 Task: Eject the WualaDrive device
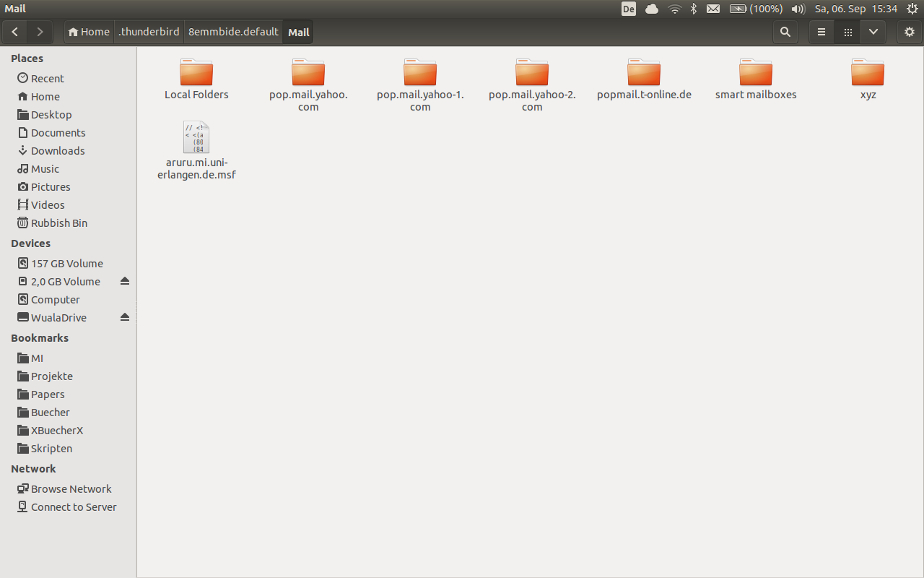[x=125, y=317]
